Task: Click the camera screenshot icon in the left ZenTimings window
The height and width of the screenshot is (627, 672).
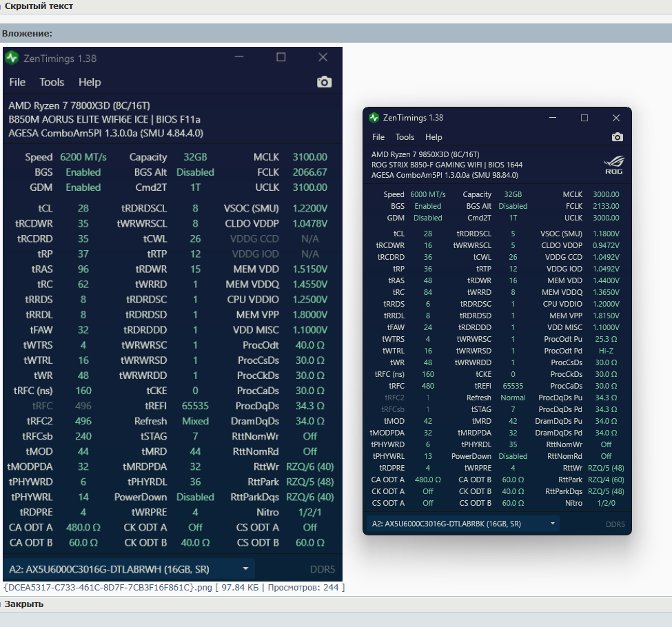Action: pyautogui.click(x=325, y=82)
